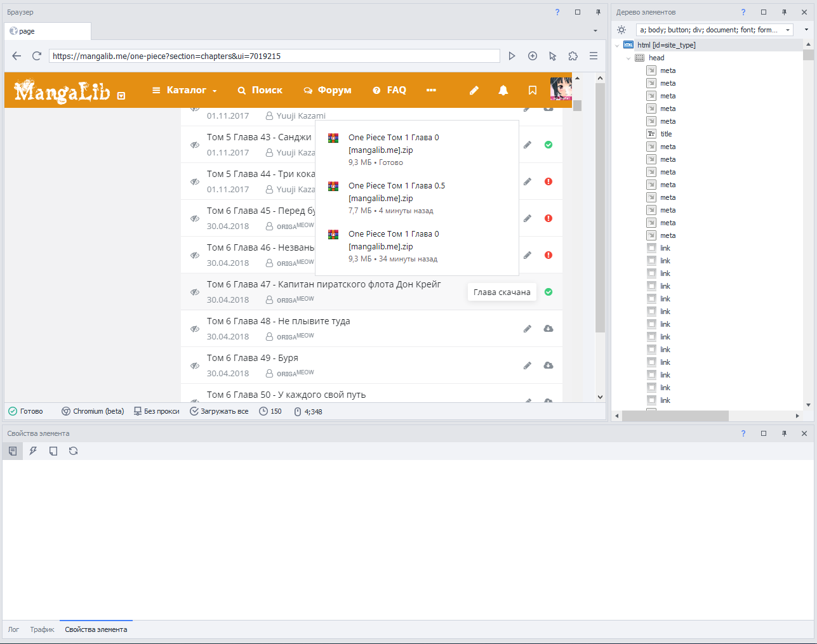Toggle the eye icon for Глава 48
The height and width of the screenshot is (644, 817).
pyautogui.click(x=195, y=329)
